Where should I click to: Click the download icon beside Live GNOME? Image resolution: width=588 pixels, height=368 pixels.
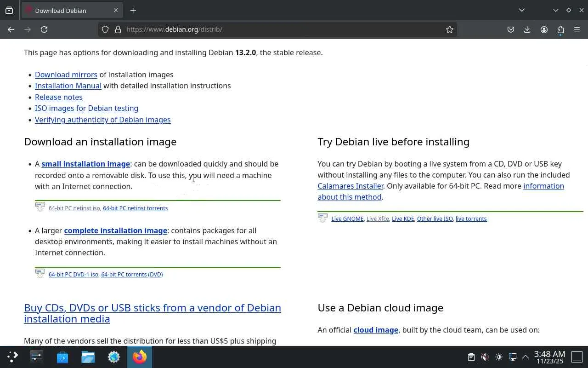(x=322, y=217)
